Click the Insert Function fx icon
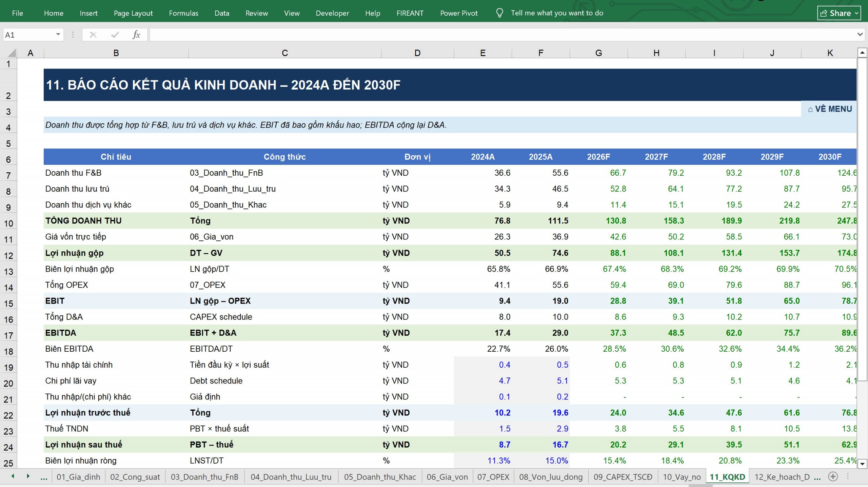 [136, 35]
